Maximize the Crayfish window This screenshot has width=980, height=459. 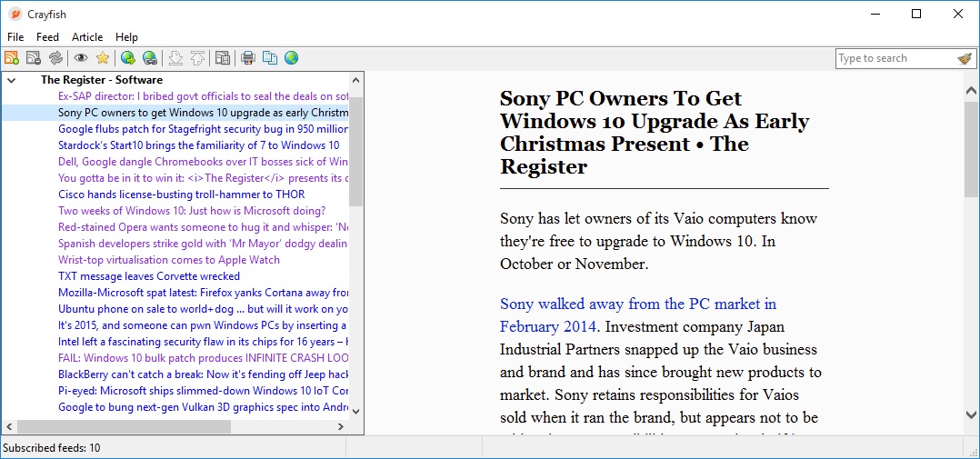pos(916,14)
